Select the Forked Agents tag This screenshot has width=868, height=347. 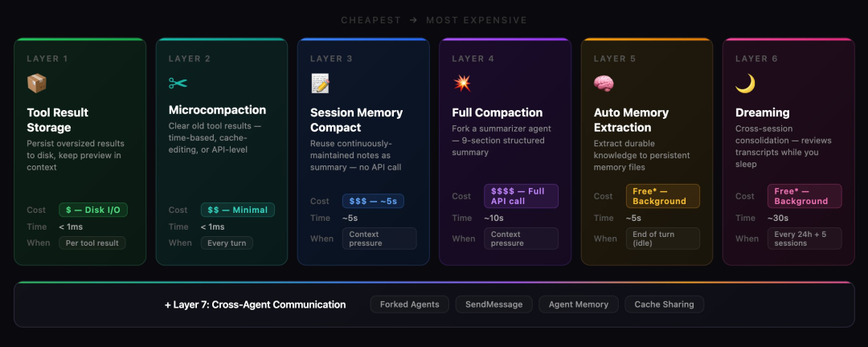410,304
